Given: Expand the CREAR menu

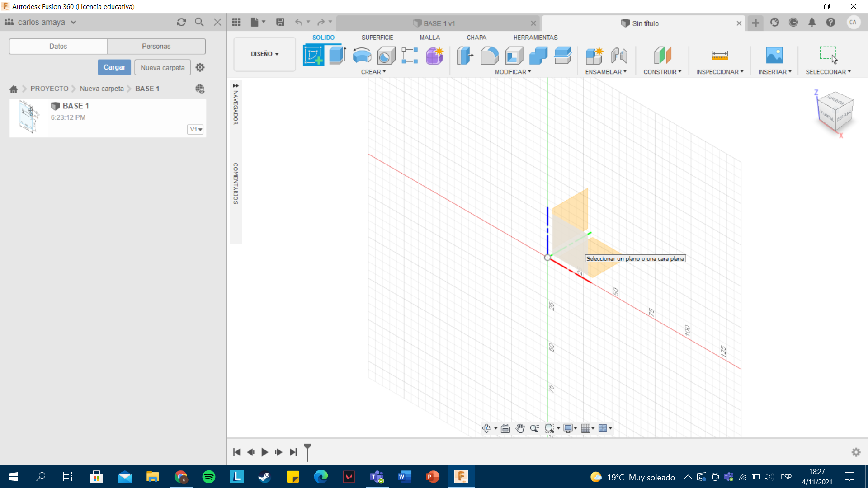Looking at the screenshot, I should (373, 72).
